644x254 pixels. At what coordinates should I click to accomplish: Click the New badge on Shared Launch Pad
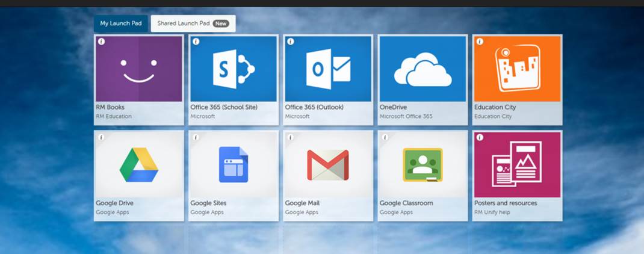point(221,23)
